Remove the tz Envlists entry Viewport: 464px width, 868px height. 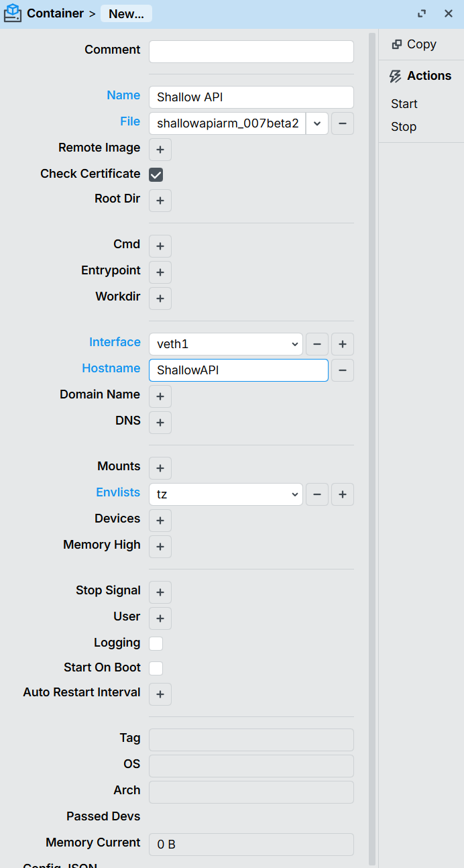tap(316, 494)
